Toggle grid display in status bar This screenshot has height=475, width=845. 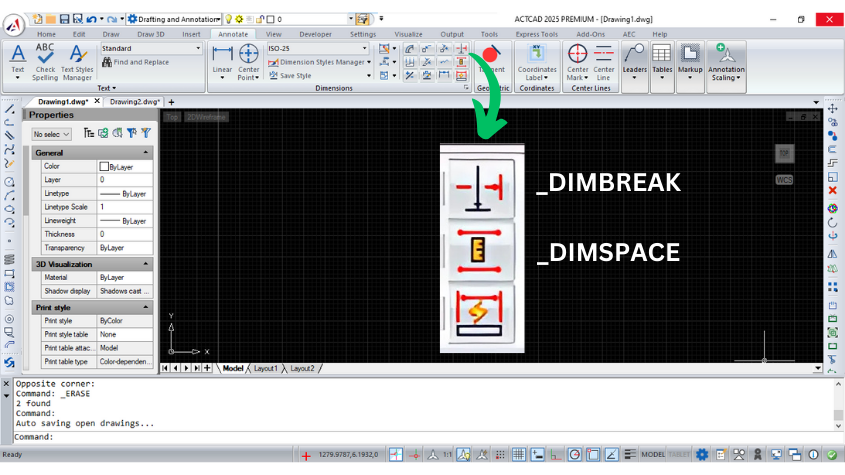(x=518, y=455)
